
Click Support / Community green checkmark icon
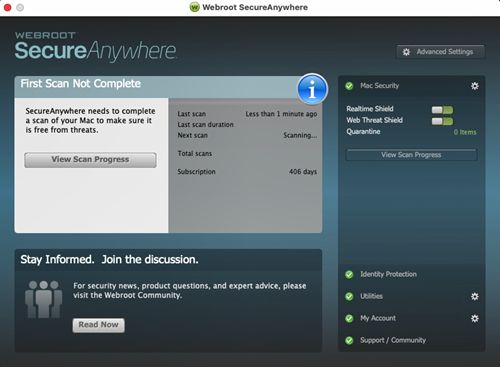tap(349, 340)
